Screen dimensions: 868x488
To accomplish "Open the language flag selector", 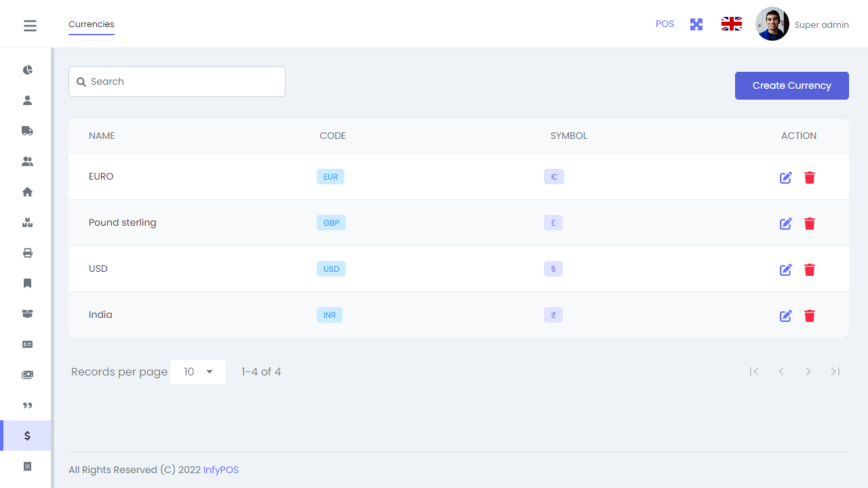I will click(731, 24).
